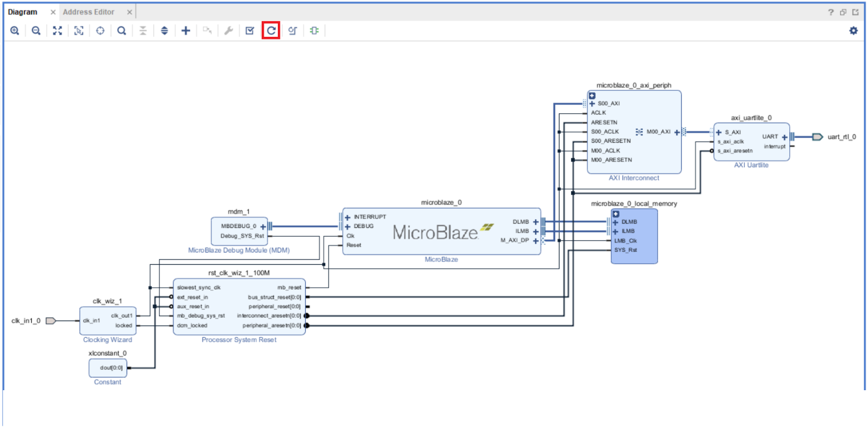Click the M00_ARESETN pin label
Image resolution: width=868 pixels, height=427 pixels.
click(x=611, y=160)
